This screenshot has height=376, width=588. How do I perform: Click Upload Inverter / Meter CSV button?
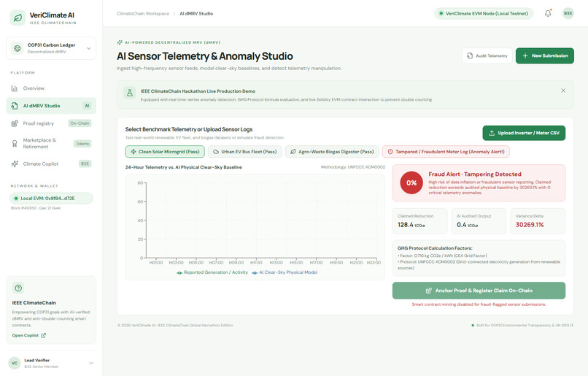524,133
